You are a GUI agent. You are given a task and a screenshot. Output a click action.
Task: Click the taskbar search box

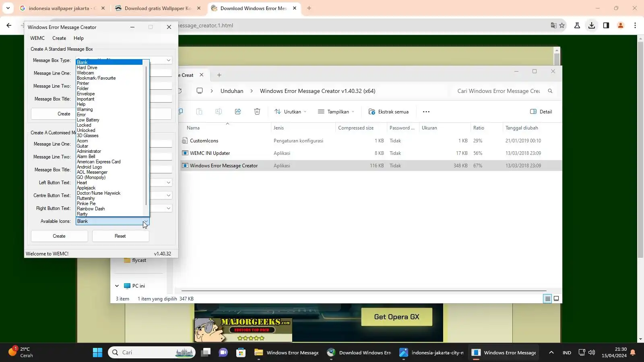[152, 353]
